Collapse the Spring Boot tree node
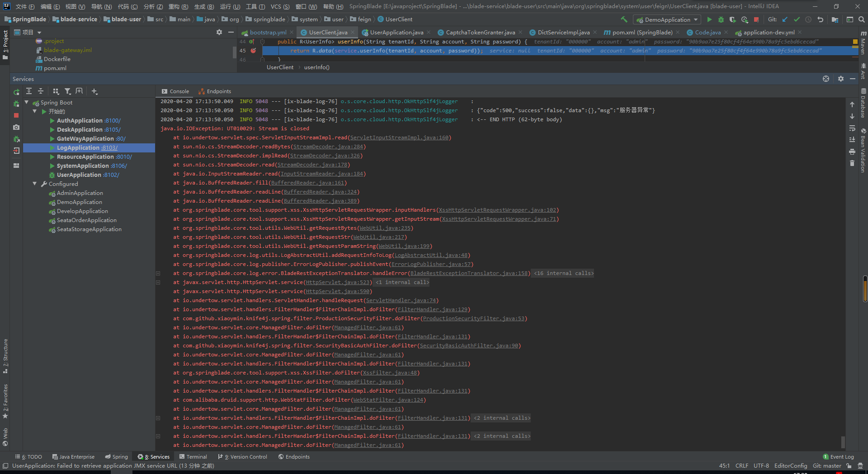Image resolution: width=868 pixels, height=474 pixels. coord(27,102)
